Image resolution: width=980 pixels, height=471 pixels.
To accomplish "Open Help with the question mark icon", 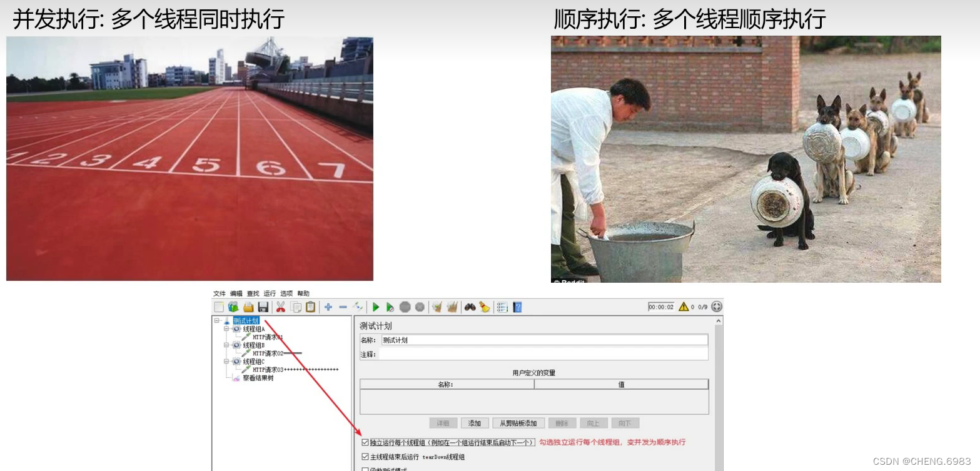I will [517, 307].
